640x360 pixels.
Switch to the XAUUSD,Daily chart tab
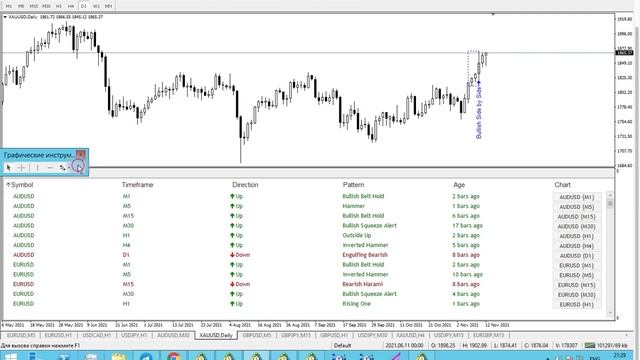coord(216,335)
